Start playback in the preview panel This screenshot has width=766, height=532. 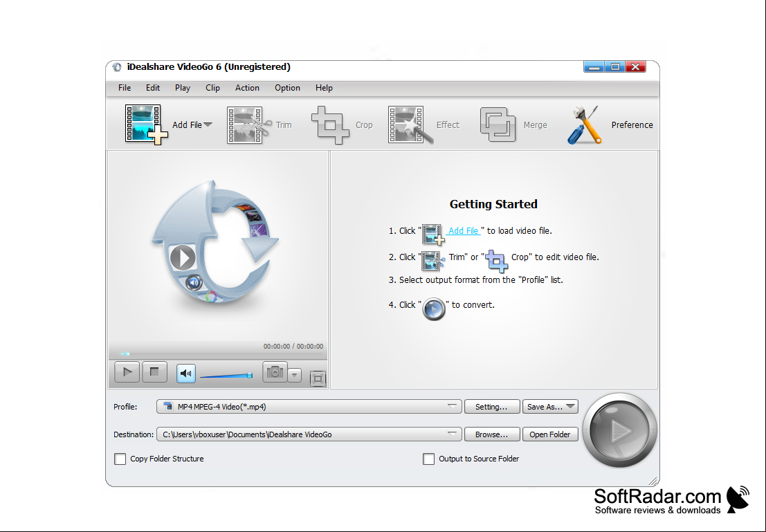pos(127,372)
